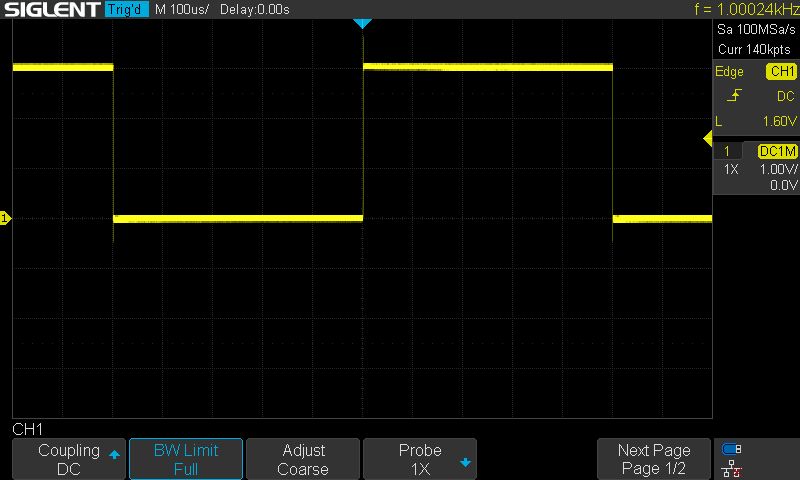This screenshot has width=800, height=480.
Task: Click the USB drive status icon
Action: pos(732,449)
